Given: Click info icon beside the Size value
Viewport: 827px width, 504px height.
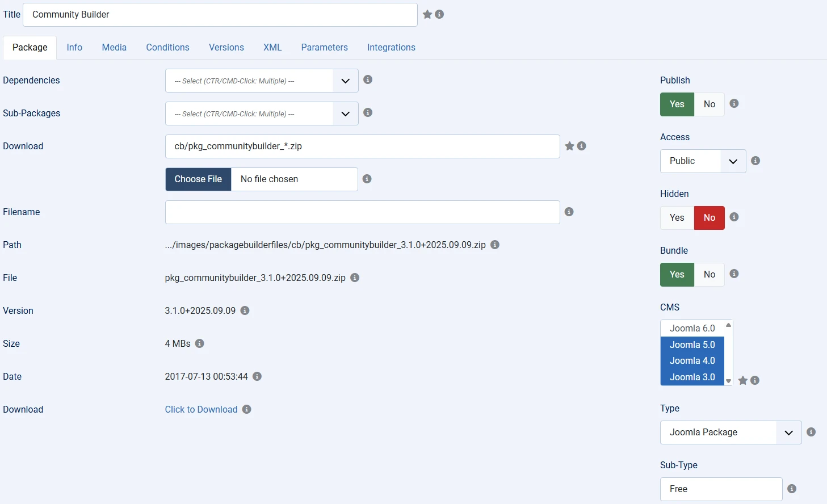Looking at the screenshot, I should [200, 344].
